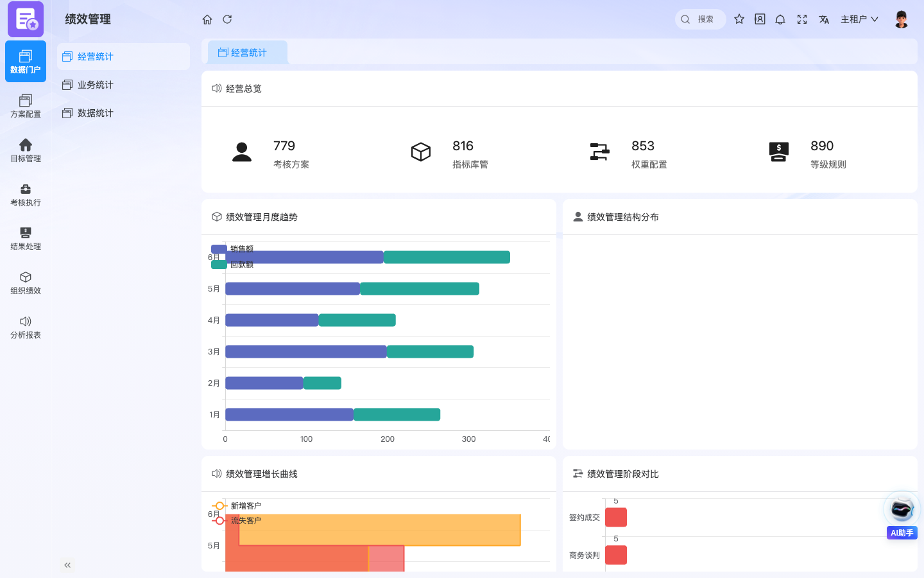Click the 绩效管理 module title
This screenshot has height=578, width=924.
88,19
